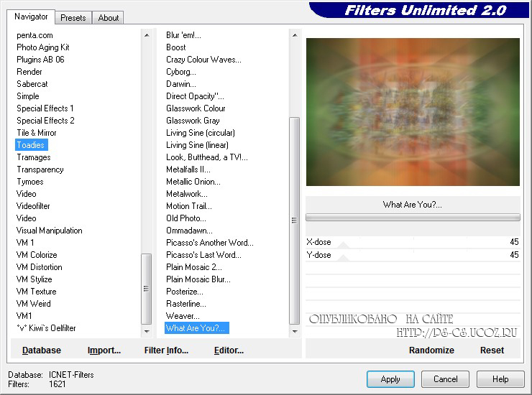Choose the Posterize... filter
Image resolution: width=532 pixels, height=395 pixels.
[x=185, y=292]
